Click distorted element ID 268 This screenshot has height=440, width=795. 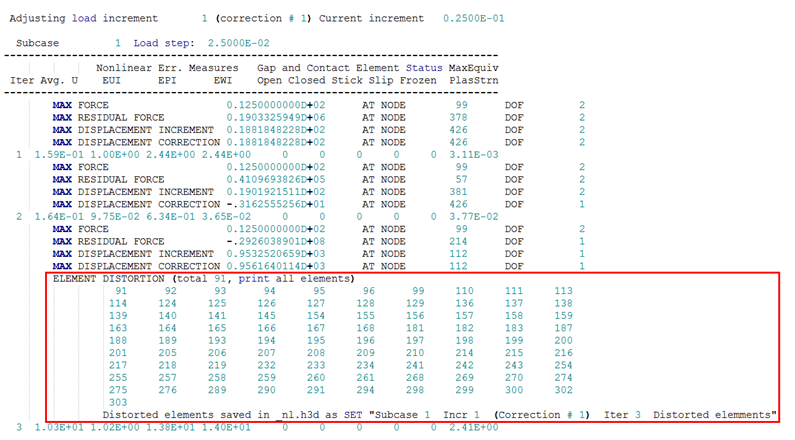415,378
